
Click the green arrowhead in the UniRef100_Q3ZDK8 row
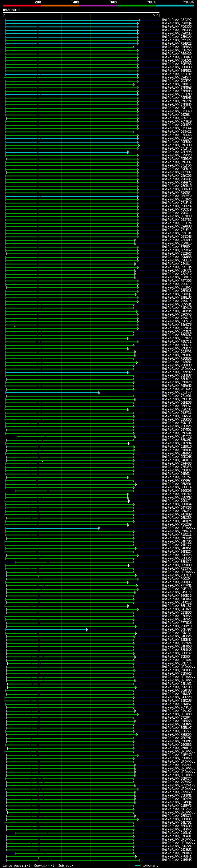tap(128, 339)
